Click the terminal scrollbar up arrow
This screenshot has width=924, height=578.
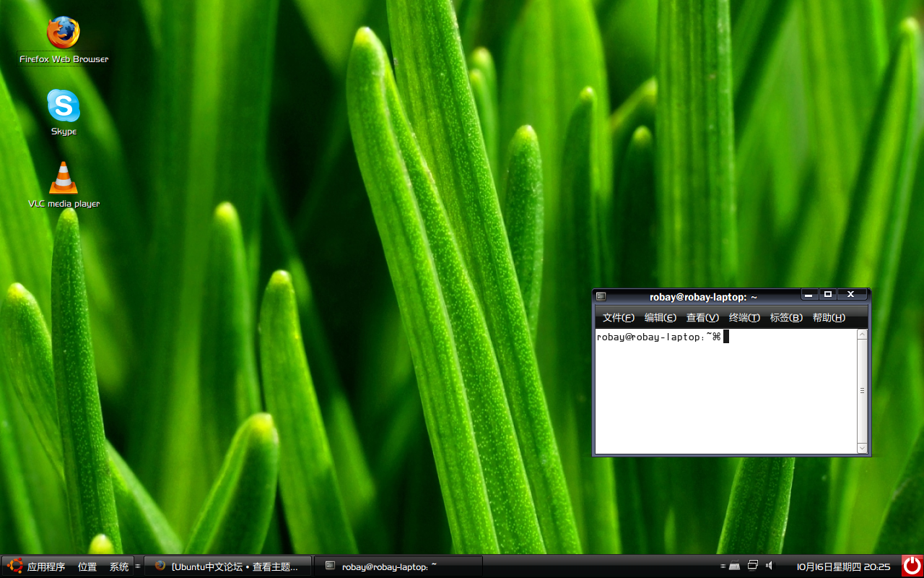tap(862, 335)
